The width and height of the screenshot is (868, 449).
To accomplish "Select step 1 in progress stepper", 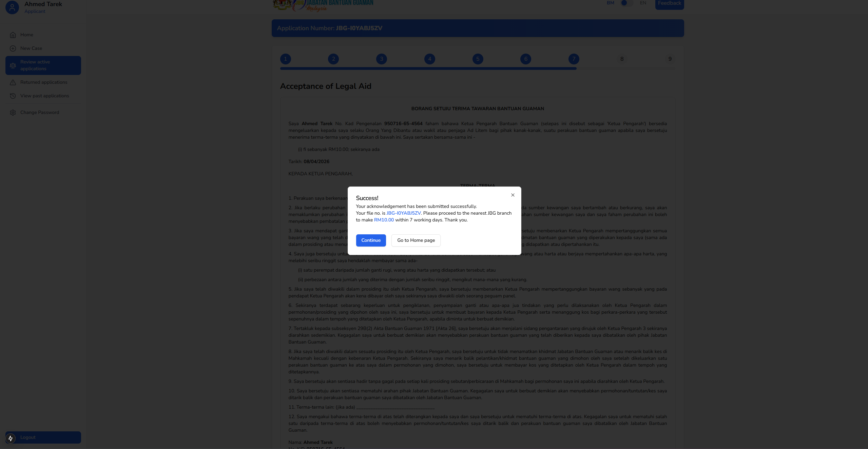I will click(285, 59).
